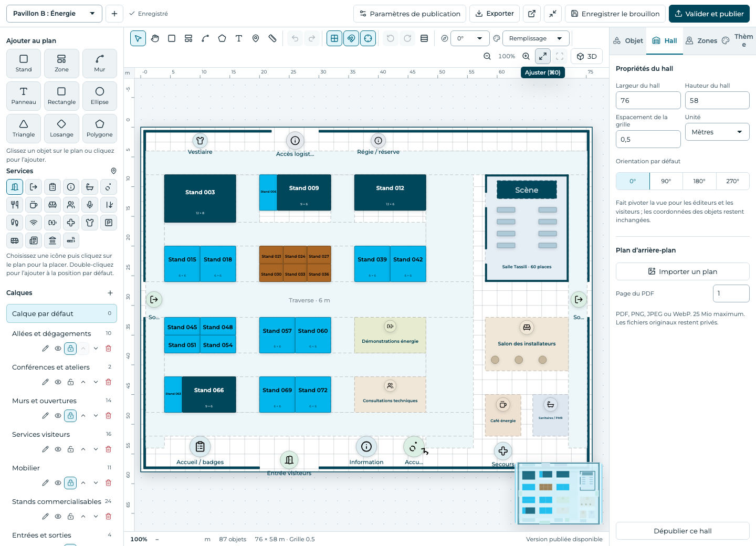Click Dépublier ce hall
Screen dimensions: 756x546
(682, 531)
